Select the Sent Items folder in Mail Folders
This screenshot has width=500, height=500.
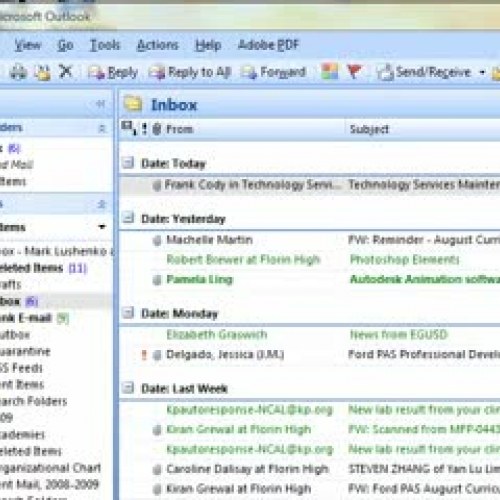[22, 385]
